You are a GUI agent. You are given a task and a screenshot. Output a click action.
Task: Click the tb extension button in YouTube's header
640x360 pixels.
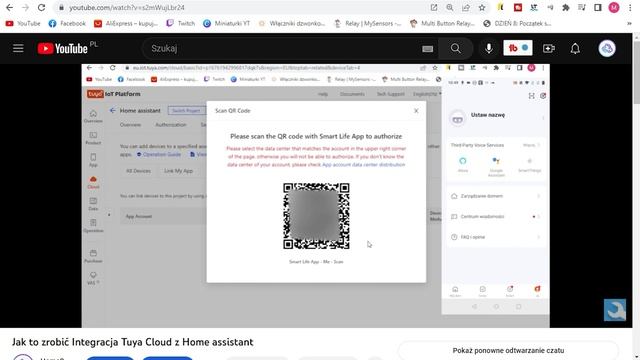tap(518, 48)
